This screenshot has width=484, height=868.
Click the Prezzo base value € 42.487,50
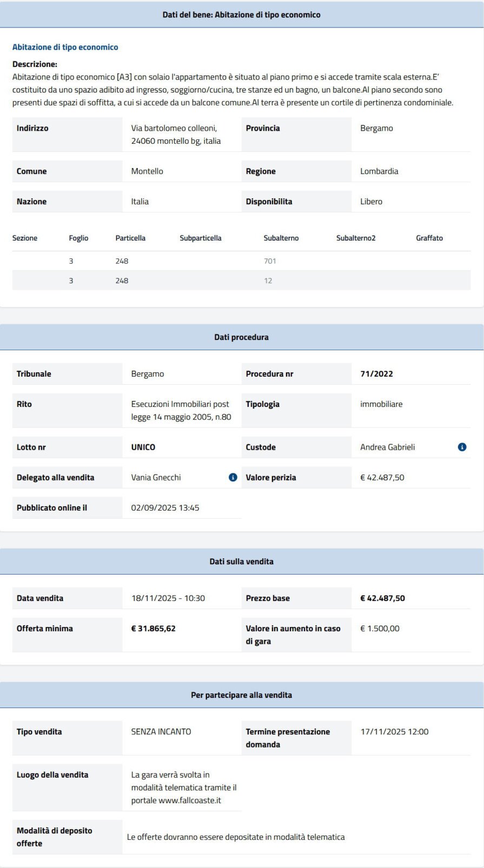click(x=382, y=598)
